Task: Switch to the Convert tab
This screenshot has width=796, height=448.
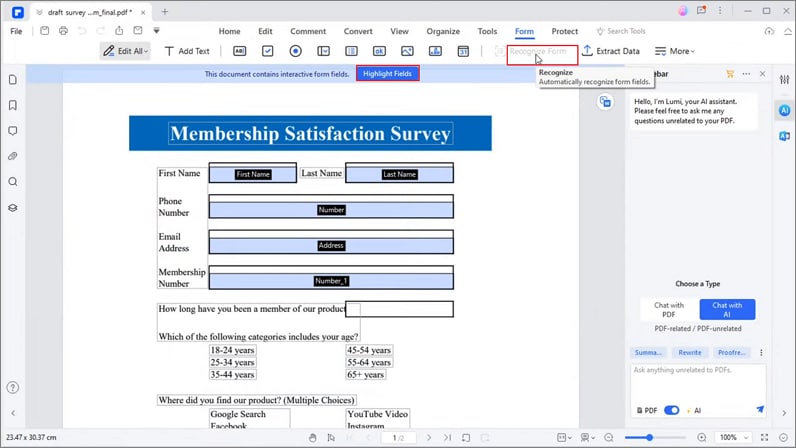Action: click(358, 31)
